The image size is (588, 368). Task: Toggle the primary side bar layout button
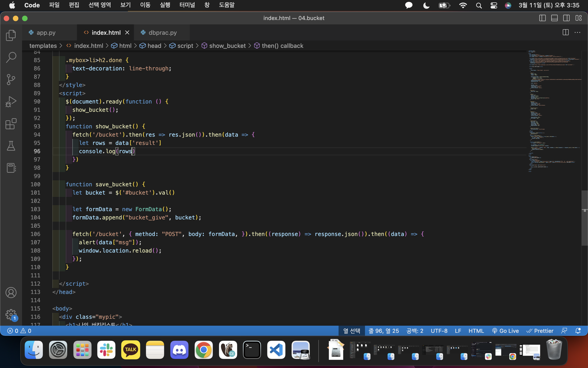[542, 18]
